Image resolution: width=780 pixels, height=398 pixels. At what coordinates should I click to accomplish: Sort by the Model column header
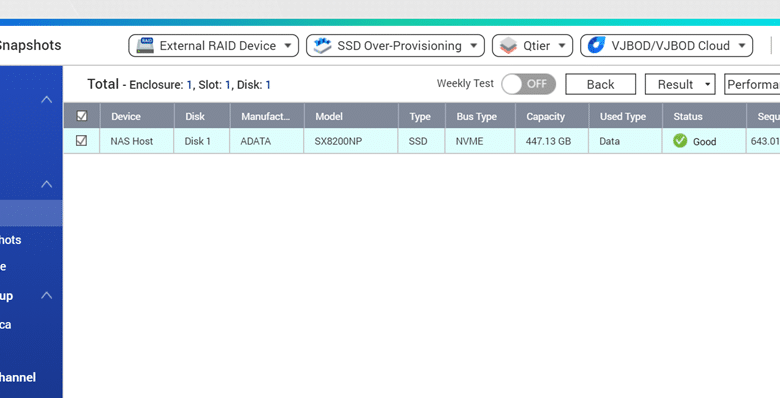(351, 116)
